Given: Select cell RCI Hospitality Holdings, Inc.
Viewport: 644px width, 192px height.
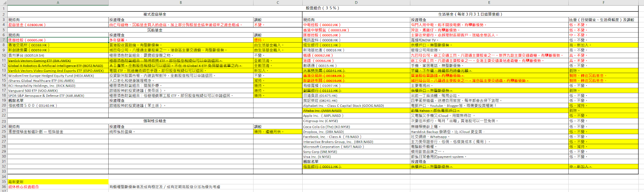Looking at the screenshot, I should click(58, 86).
